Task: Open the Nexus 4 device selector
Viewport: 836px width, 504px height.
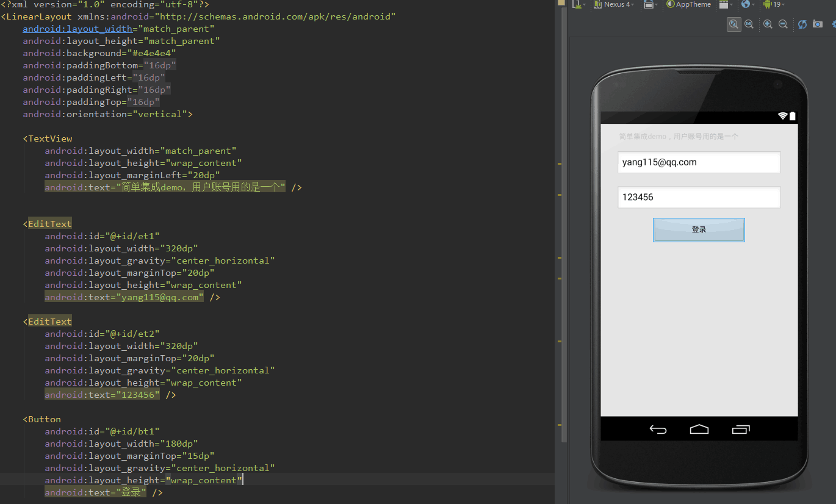Action: (614, 4)
